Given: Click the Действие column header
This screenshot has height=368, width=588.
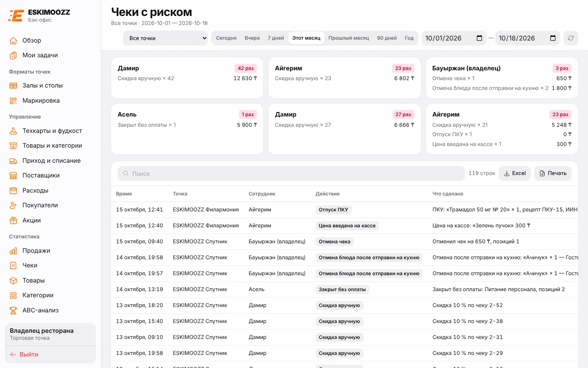Looking at the screenshot, I should (327, 194).
